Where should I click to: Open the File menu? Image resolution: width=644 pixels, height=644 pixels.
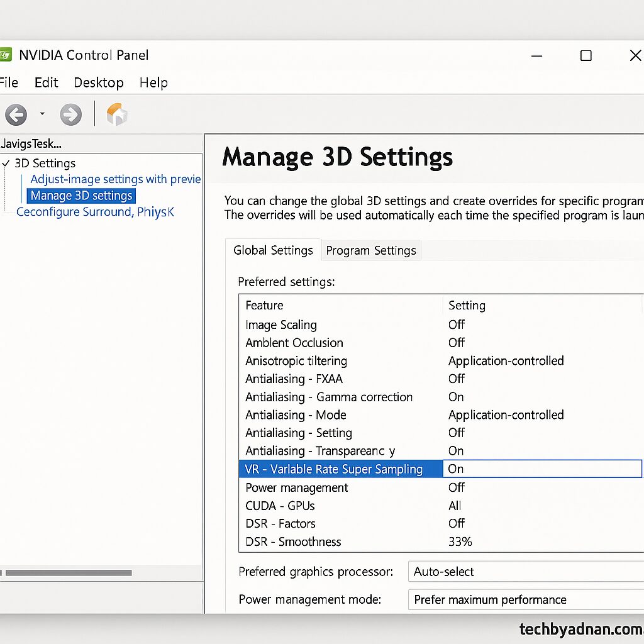coord(8,82)
